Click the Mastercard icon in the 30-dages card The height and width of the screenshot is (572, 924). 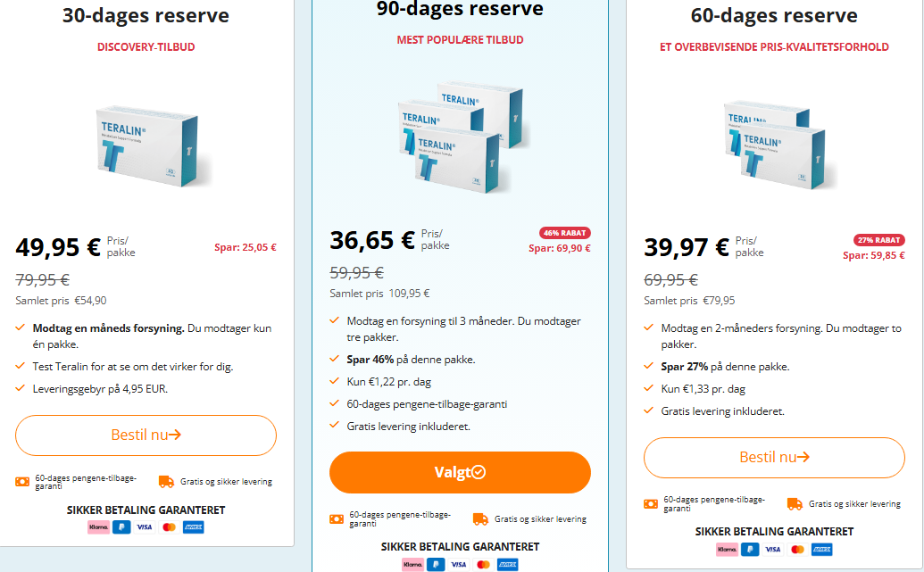coord(169,527)
